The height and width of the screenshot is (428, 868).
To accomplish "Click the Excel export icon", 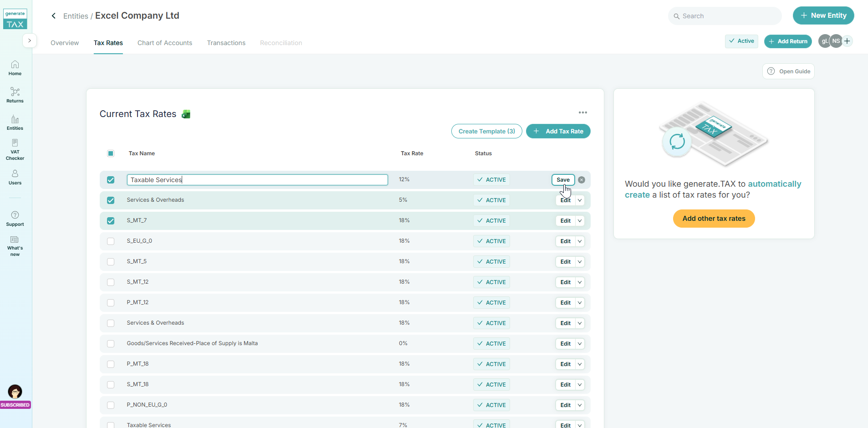I will [x=186, y=114].
